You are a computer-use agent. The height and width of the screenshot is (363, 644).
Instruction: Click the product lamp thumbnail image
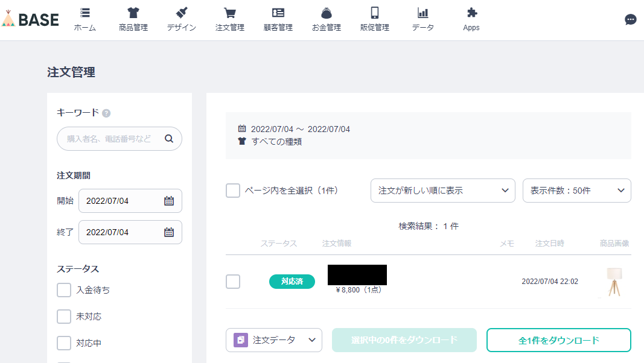pos(614,282)
